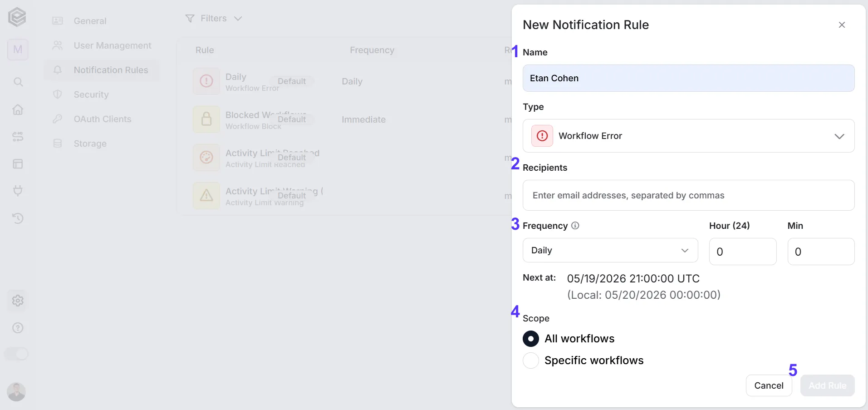868x410 pixels.
Task: Click the Immediate frequency cell
Action: 364,119
